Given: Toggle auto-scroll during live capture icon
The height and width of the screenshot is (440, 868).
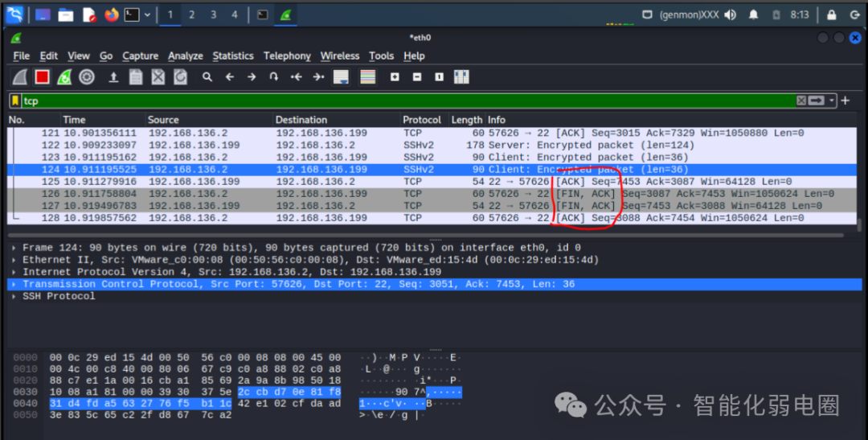Looking at the screenshot, I should point(341,77).
